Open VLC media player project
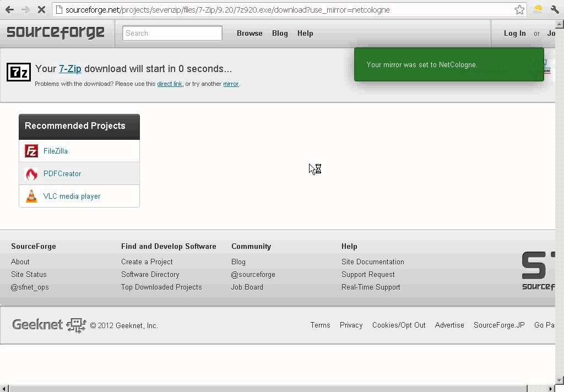The image size is (564, 392). [72, 197]
